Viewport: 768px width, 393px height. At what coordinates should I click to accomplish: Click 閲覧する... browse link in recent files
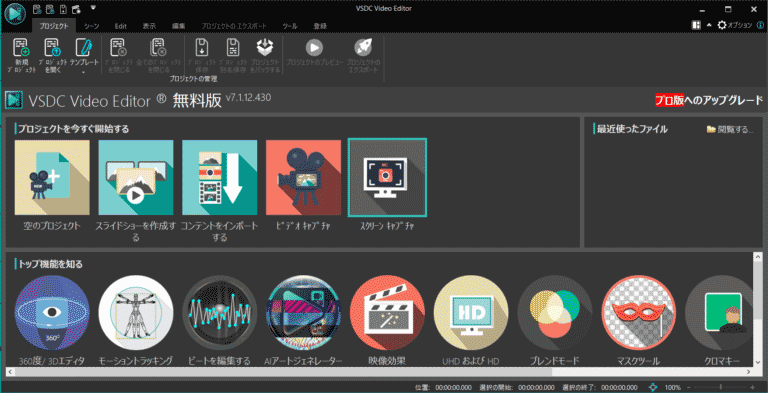pyautogui.click(x=730, y=129)
